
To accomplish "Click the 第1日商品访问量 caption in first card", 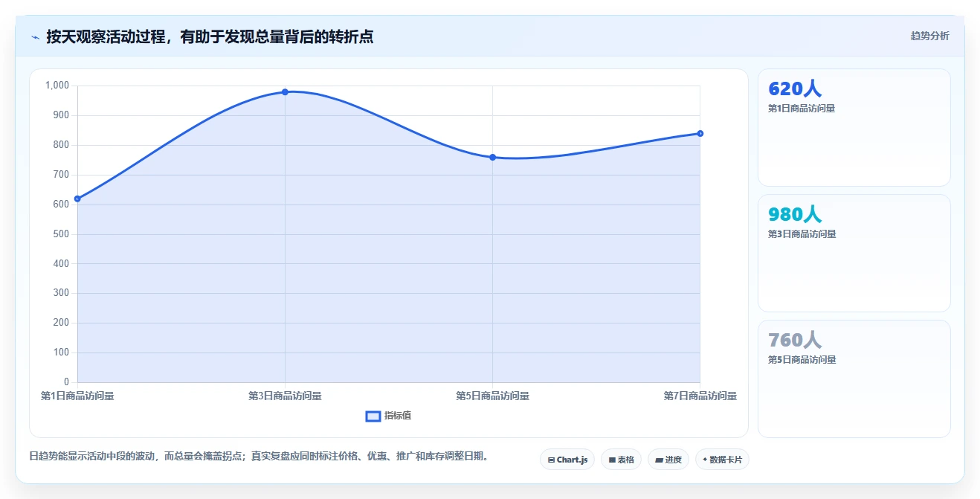I will tap(802, 109).
